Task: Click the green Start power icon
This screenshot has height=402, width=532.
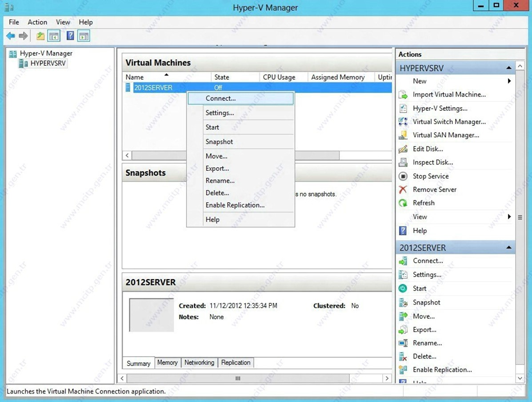Action: [x=403, y=289]
